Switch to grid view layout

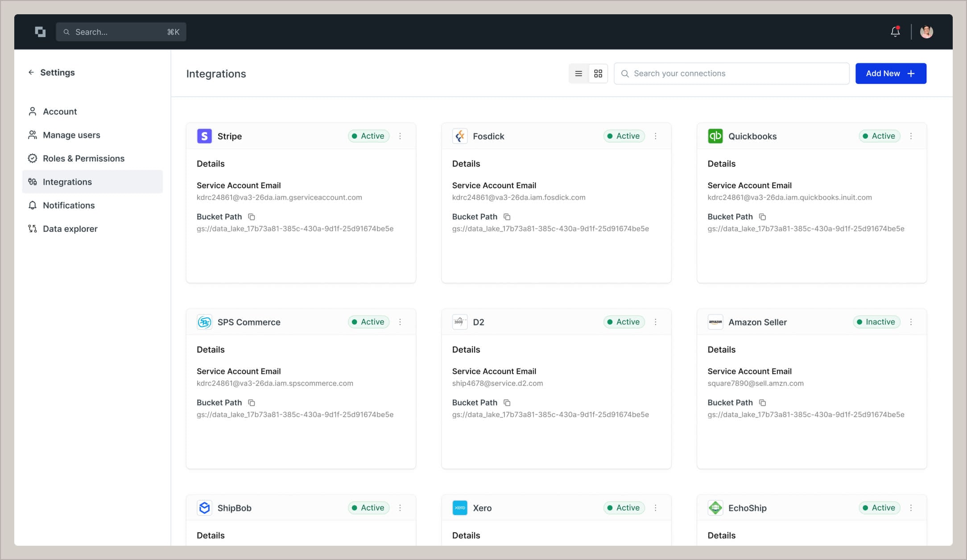tap(599, 74)
